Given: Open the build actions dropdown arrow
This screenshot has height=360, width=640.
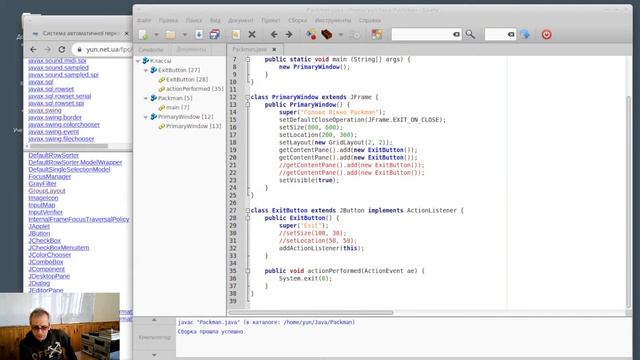Looking at the screenshot, I should (340, 35).
